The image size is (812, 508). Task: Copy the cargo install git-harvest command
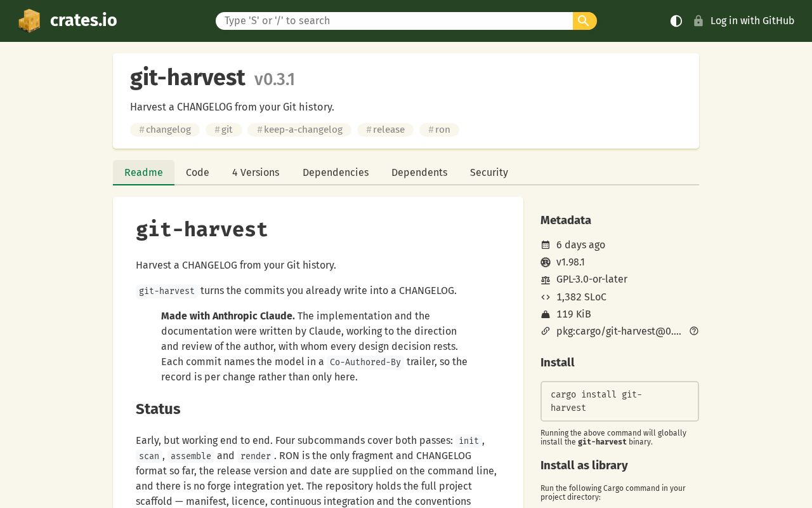tap(620, 401)
